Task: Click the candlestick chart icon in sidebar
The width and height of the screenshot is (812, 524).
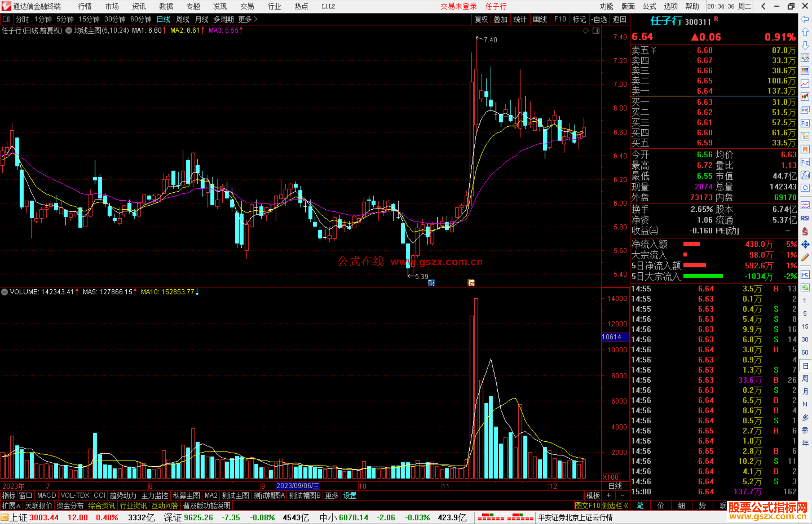Action: [x=805, y=97]
